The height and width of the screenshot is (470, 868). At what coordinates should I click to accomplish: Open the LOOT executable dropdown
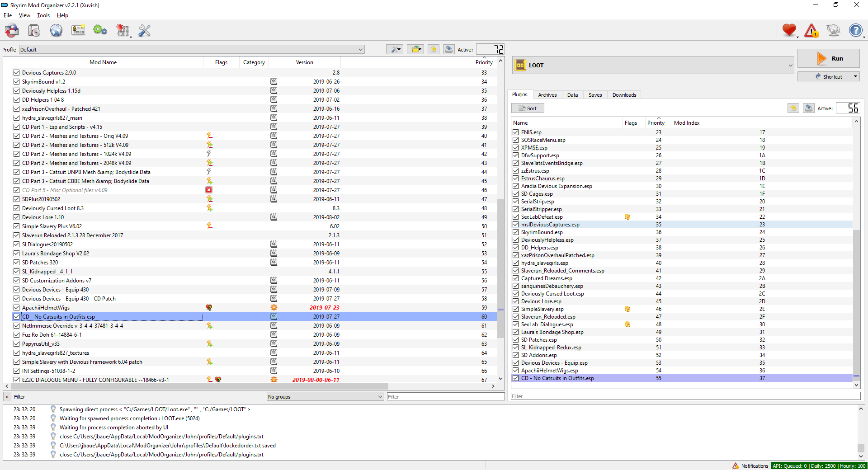point(653,65)
